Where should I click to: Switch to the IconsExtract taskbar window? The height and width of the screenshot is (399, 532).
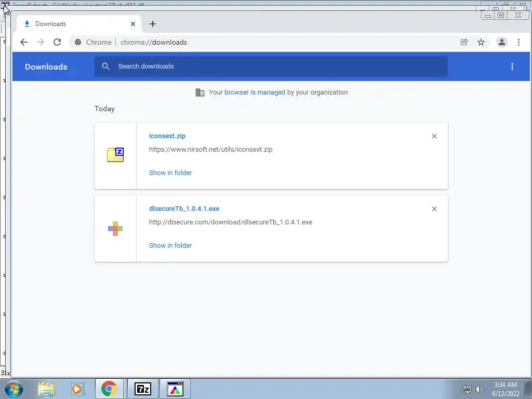(175, 389)
